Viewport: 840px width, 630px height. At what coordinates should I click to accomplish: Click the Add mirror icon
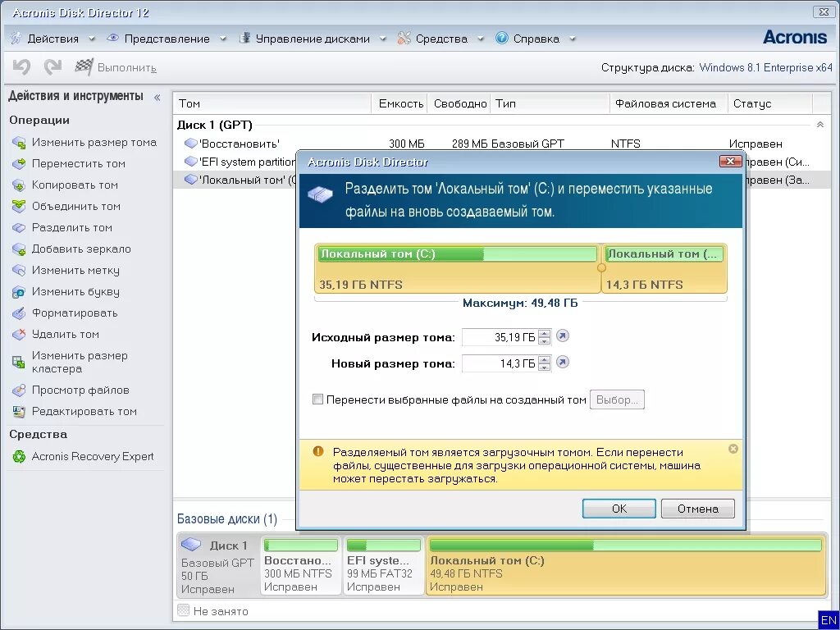coord(19,249)
